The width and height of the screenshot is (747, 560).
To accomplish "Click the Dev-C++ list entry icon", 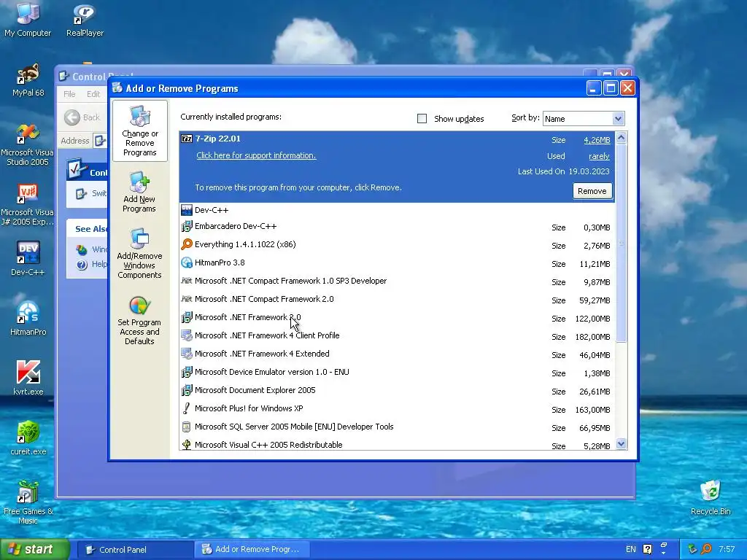I will click(187, 209).
